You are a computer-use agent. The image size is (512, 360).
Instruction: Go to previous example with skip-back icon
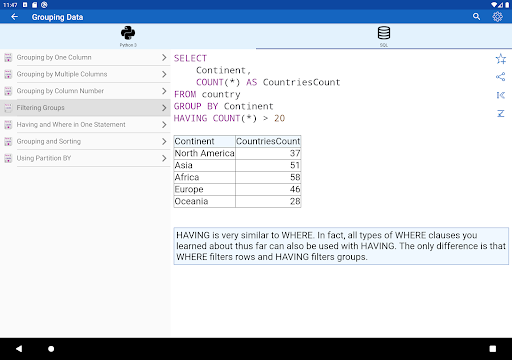click(x=501, y=95)
